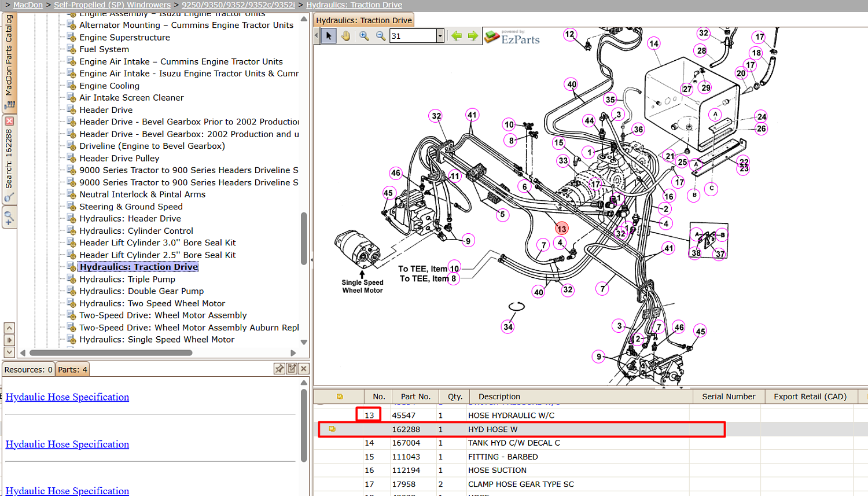Click the Hydraulics: Traction Drive page icon
Image resolution: width=868 pixels, height=496 pixels.
[x=72, y=267]
